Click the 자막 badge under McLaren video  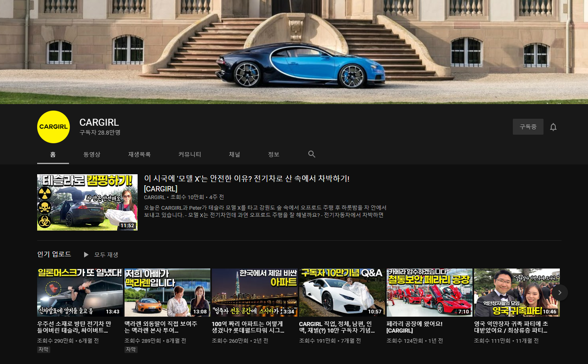click(x=131, y=349)
